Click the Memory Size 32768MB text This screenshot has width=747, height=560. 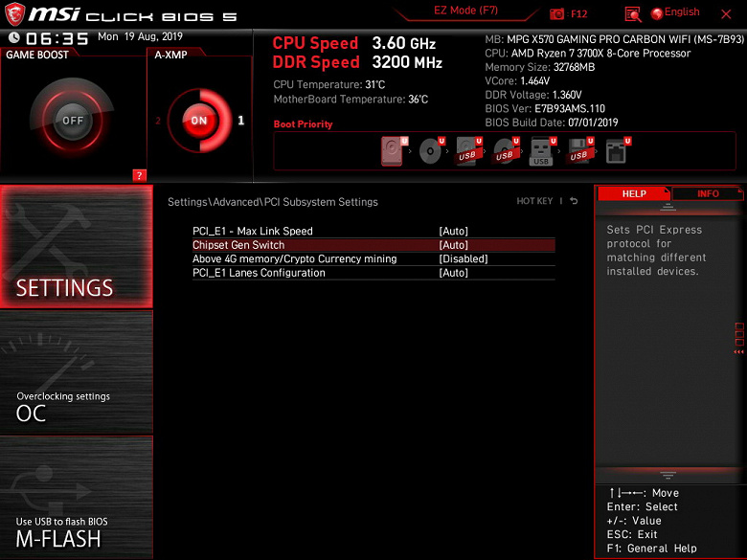(x=540, y=67)
